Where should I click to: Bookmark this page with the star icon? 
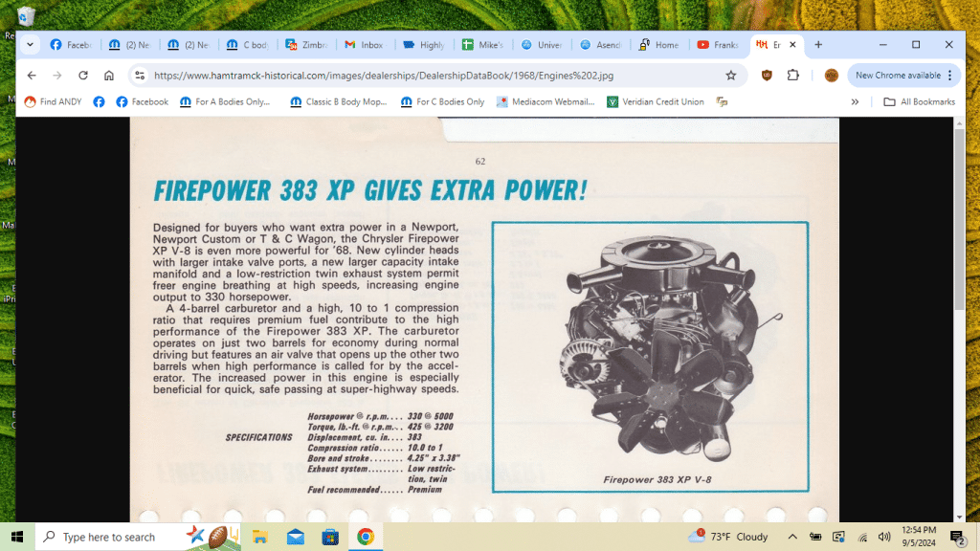[731, 76]
